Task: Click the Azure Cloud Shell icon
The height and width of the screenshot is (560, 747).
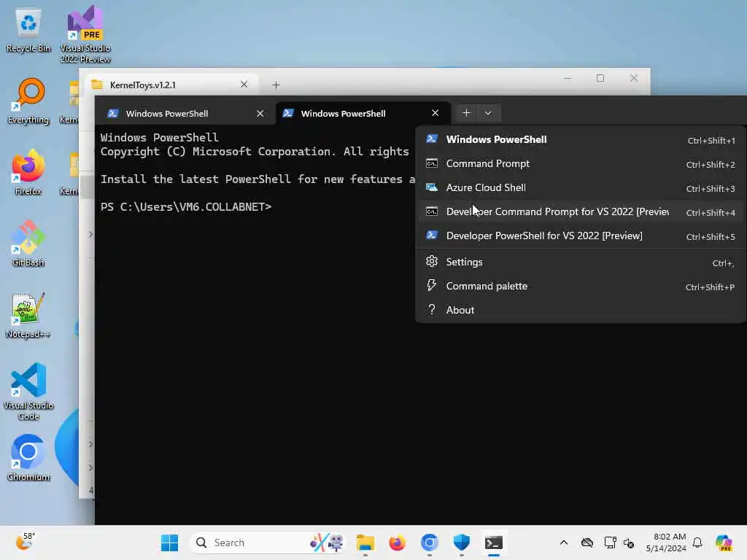Action: coord(432,187)
